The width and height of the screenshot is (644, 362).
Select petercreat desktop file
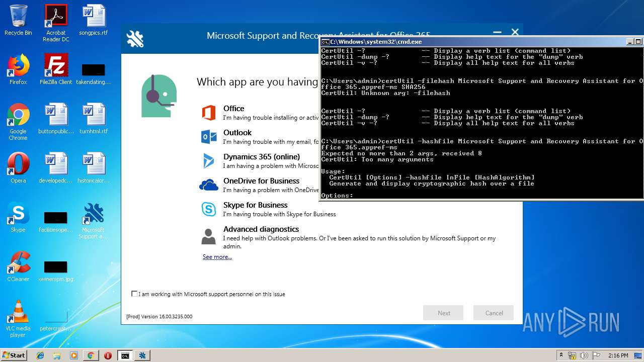point(56,321)
